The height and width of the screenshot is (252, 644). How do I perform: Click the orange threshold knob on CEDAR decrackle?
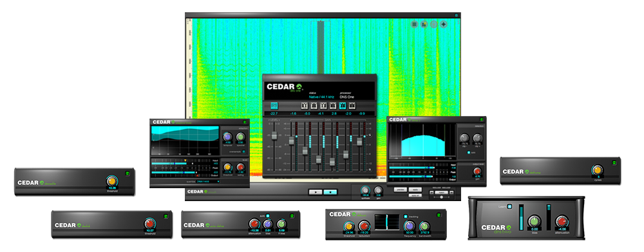coord(111,180)
